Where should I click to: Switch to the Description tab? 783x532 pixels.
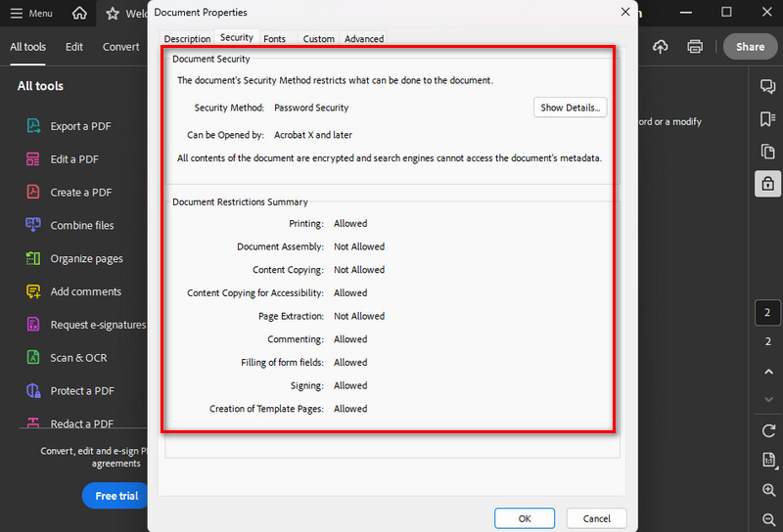[187, 39]
